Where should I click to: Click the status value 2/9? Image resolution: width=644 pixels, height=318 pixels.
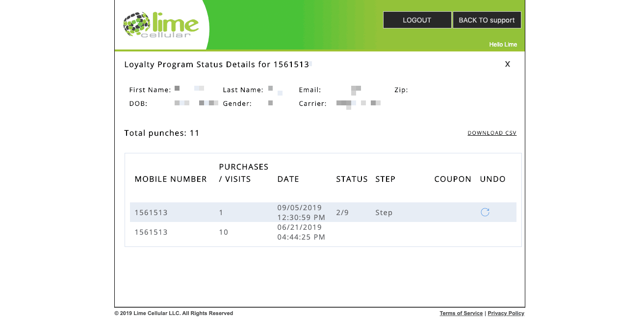coord(342,213)
